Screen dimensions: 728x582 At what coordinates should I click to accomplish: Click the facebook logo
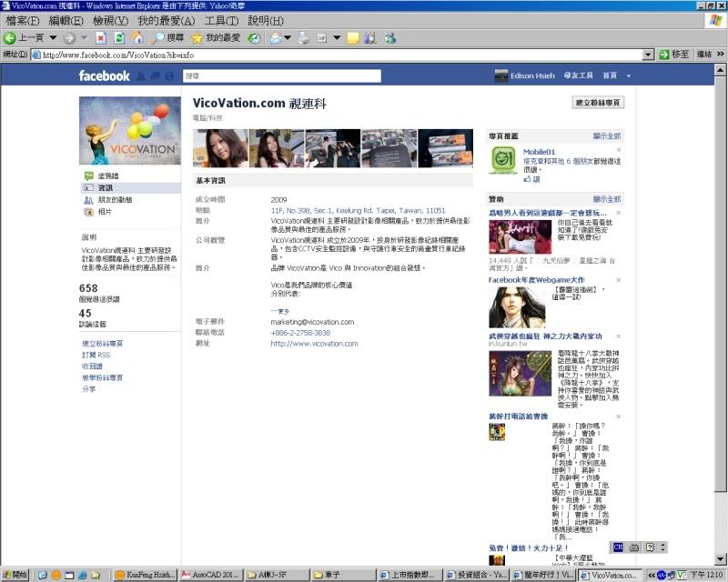coord(104,75)
